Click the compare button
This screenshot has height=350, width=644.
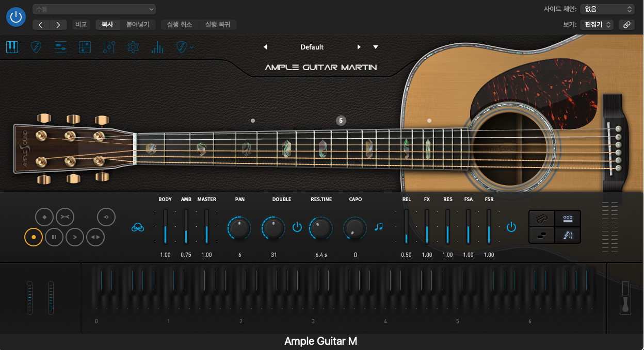[81, 24]
